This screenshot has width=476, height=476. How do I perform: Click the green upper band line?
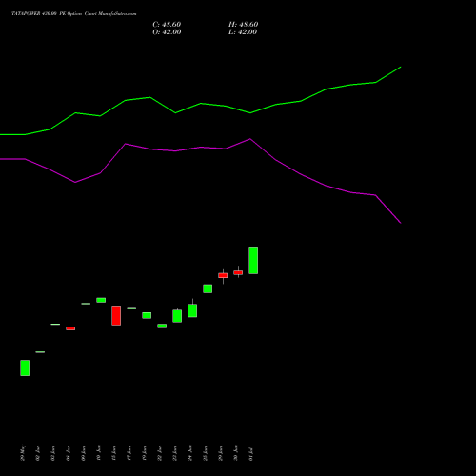click(200, 104)
